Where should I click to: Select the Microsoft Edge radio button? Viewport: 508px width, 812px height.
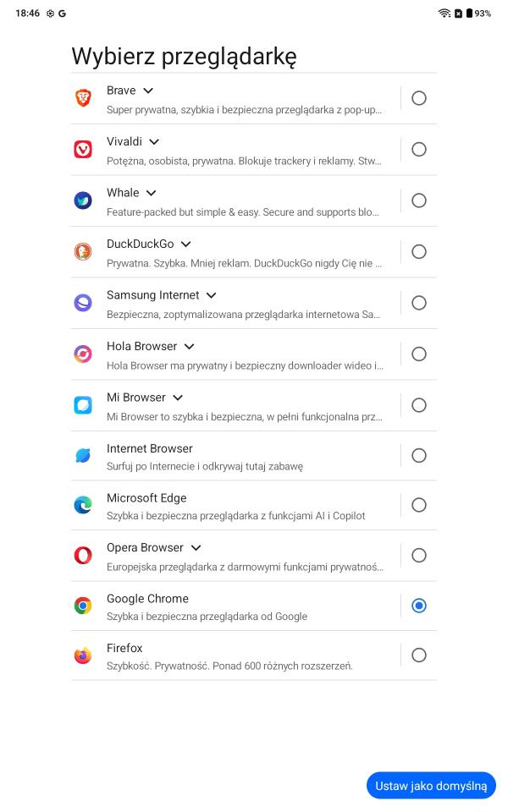pos(418,505)
